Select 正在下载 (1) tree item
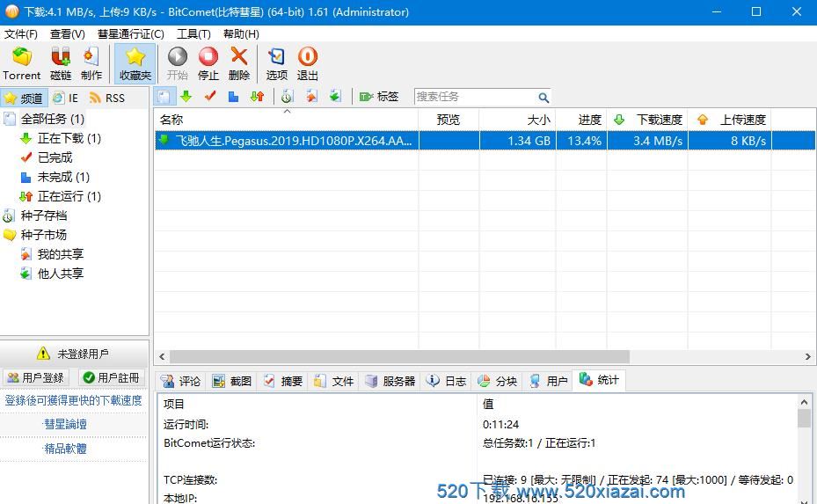This screenshot has width=817, height=504. (69, 138)
